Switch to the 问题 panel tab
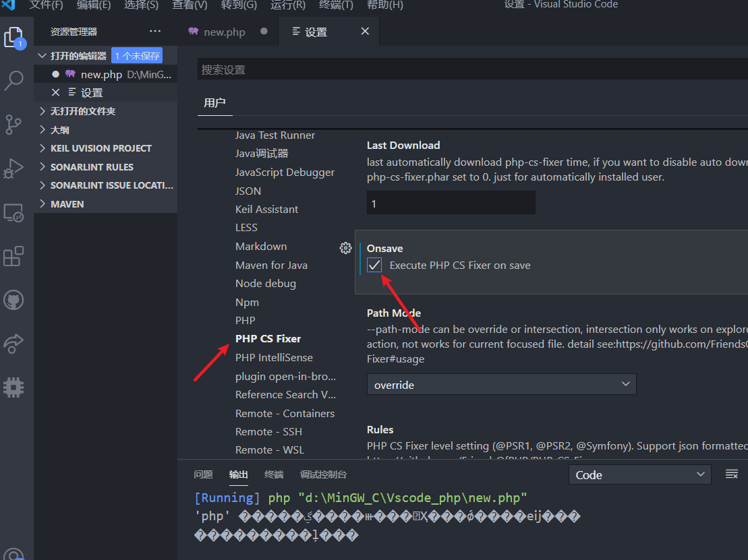The width and height of the screenshot is (748, 560). tap(203, 474)
